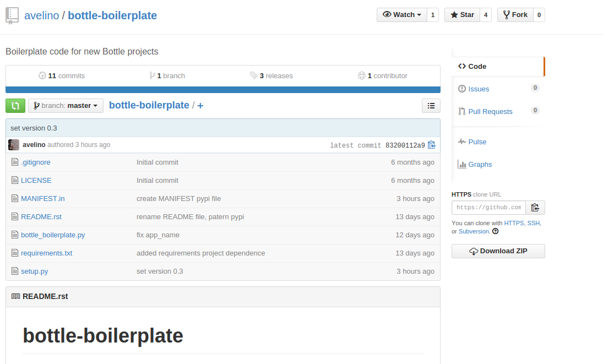Click the stargazers count 4
The width and height of the screenshot is (603, 364).
pos(486,15)
